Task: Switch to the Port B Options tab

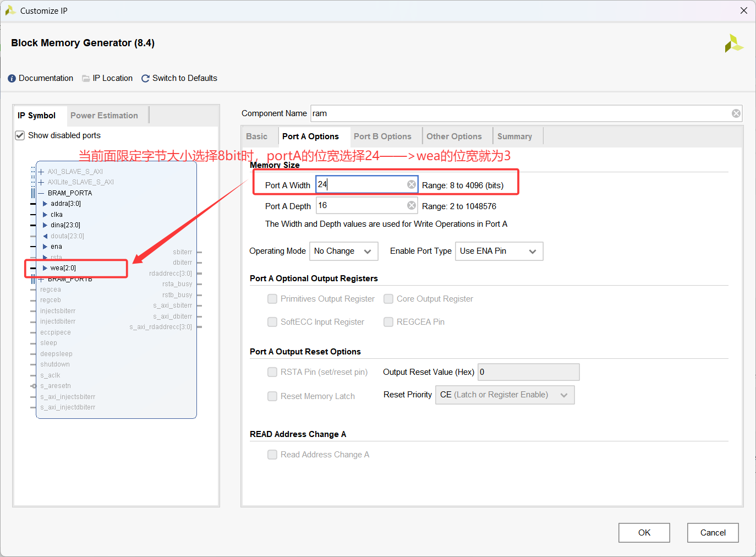Action: pos(382,136)
